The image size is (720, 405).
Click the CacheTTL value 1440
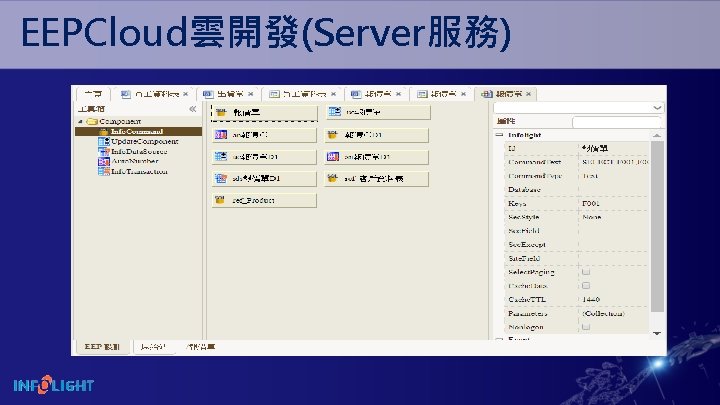(x=591, y=299)
